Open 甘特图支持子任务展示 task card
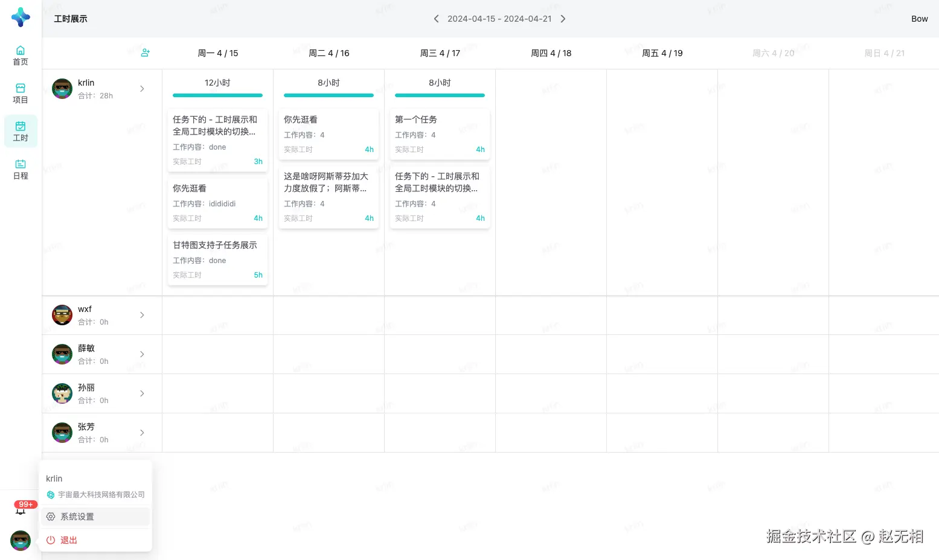This screenshot has width=939, height=560. pyautogui.click(x=217, y=259)
